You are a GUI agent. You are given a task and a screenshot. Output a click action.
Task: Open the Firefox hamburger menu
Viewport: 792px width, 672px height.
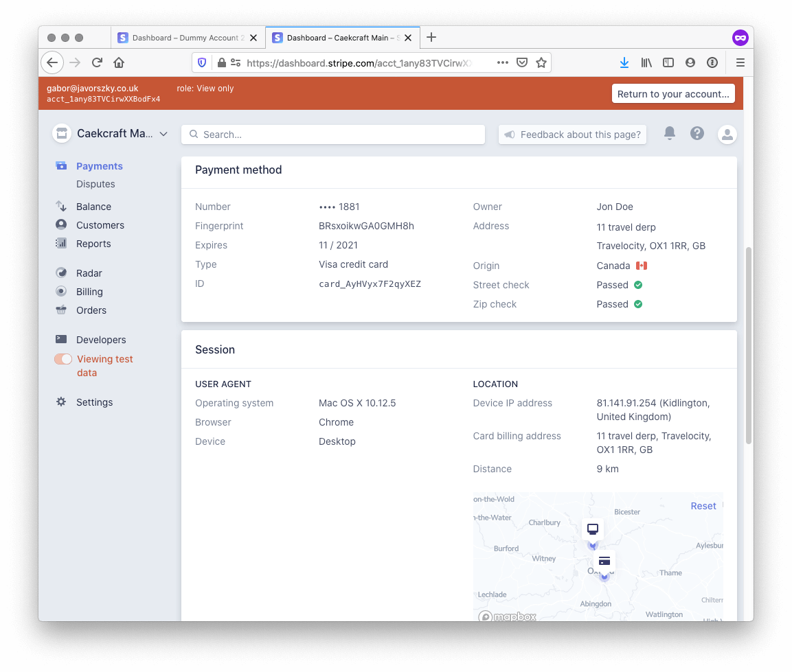[x=740, y=62]
